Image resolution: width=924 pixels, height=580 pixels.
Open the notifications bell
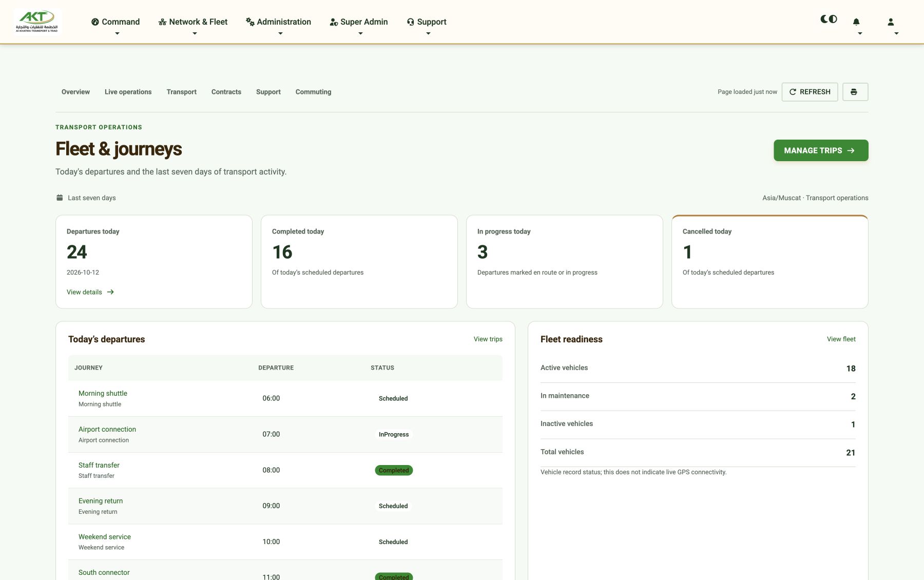point(856,22)
